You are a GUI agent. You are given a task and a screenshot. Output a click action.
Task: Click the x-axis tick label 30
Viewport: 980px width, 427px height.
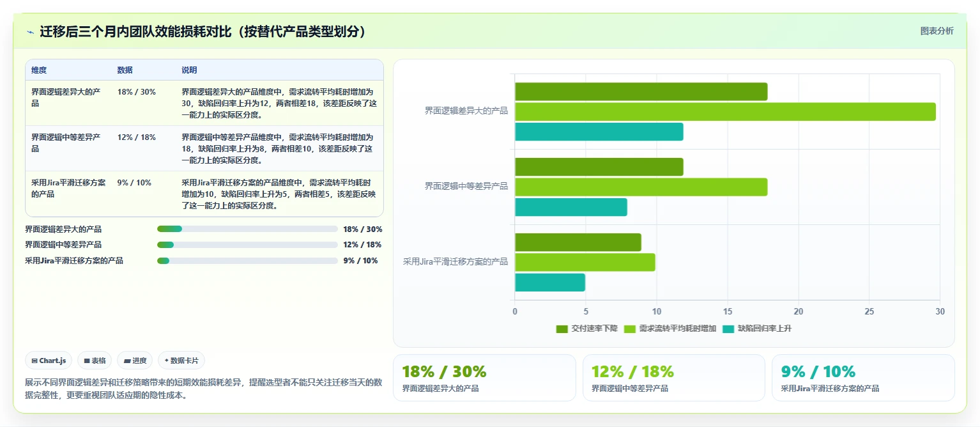939,311
